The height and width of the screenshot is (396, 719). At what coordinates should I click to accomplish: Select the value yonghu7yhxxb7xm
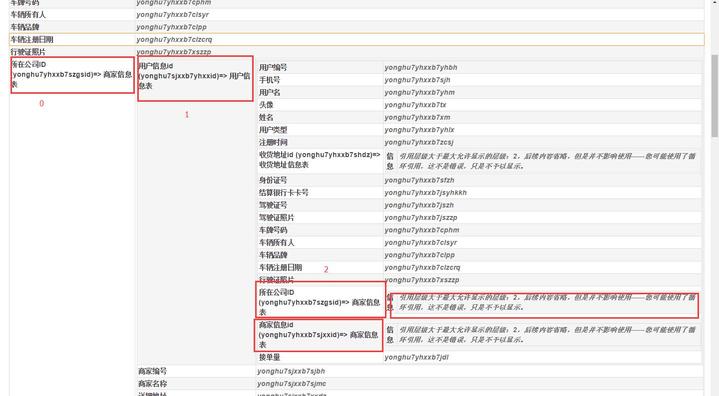click(417, 117)
